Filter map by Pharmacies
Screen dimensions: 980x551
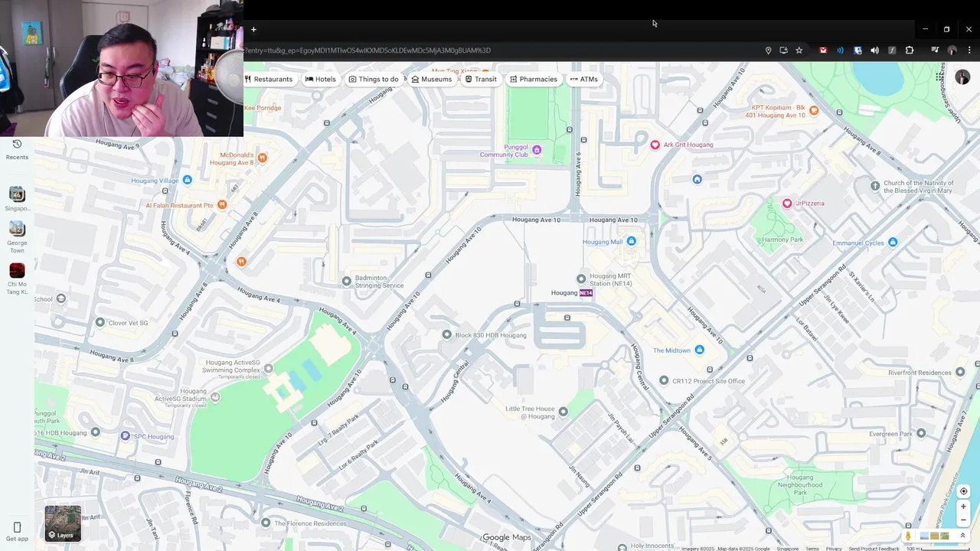pos(534,79)
